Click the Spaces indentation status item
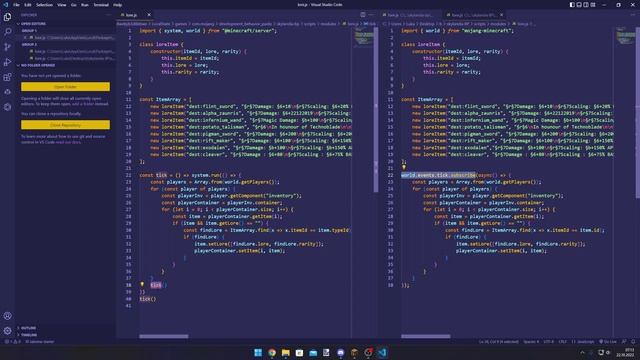 click(x=531, y=342)
